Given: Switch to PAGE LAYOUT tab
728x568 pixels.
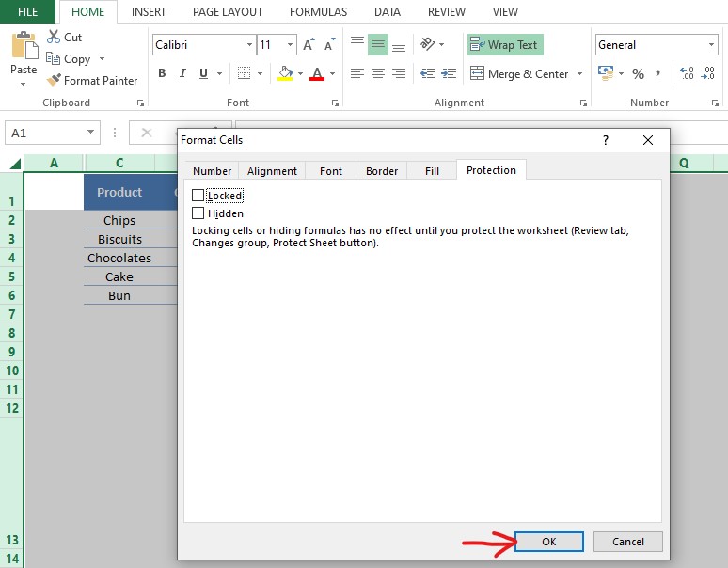Looking at the screenshot, I should (x=228, y=11).
